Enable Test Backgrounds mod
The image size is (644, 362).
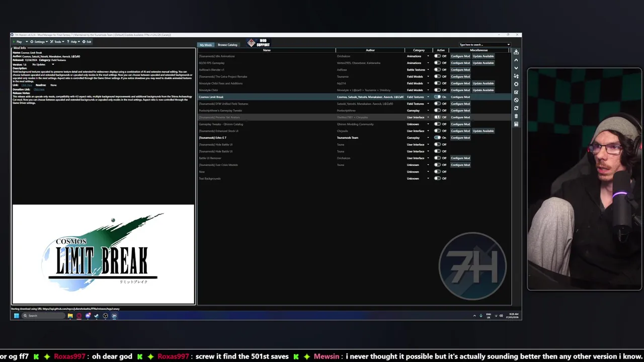437,178
